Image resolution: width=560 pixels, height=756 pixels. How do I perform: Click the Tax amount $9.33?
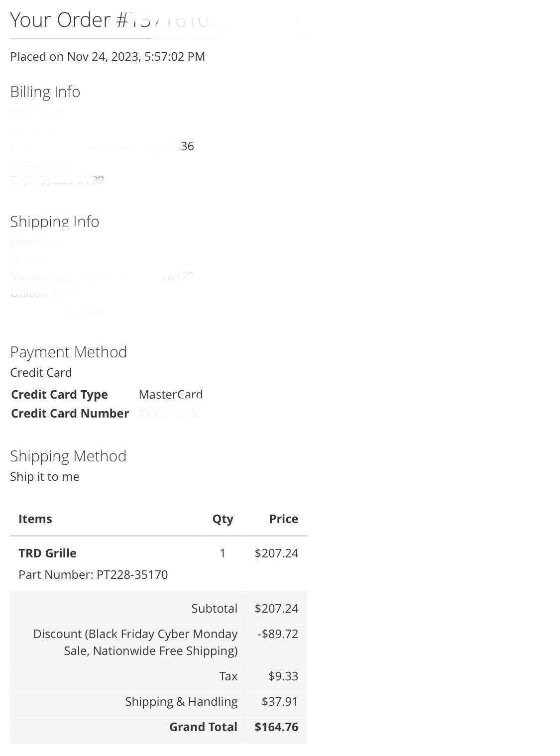click(x=283, y=676)
